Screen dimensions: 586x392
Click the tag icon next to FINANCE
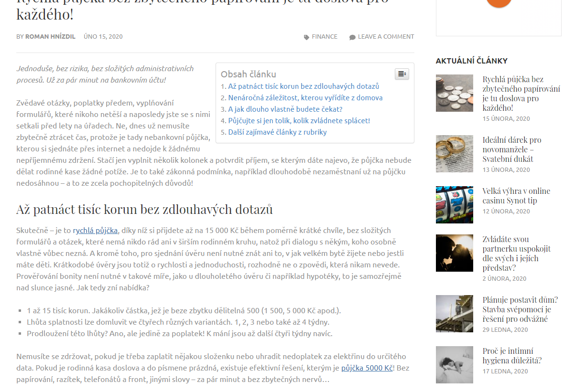[x=306, y=37]
